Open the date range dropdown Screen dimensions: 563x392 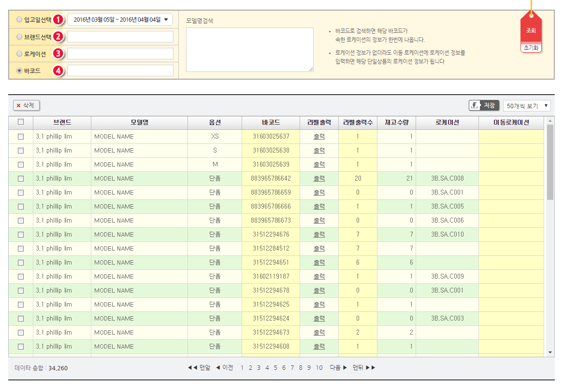(120, 19)
